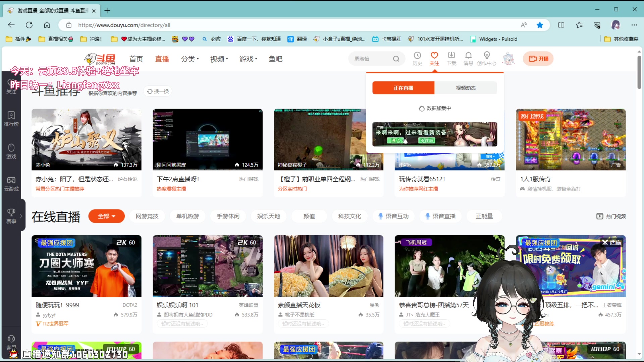Open the 历史 history panel icon

[x=417, y=58]
